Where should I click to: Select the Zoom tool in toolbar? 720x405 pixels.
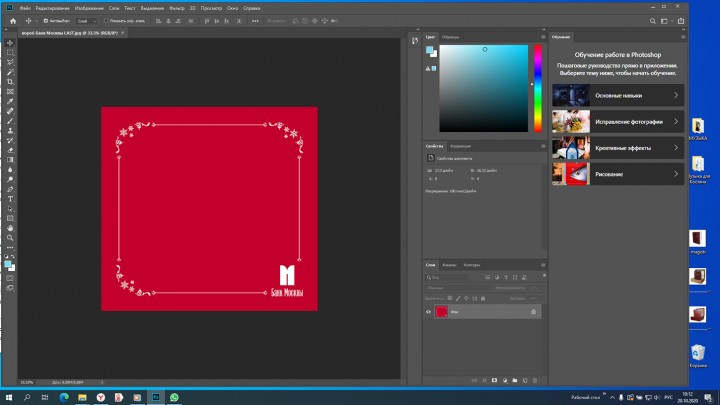10,238
